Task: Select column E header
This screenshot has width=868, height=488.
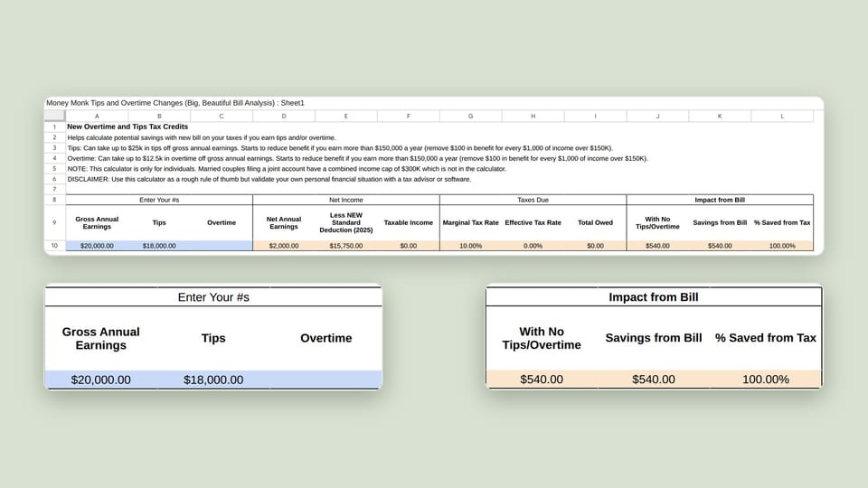Action: coord(346,117)
